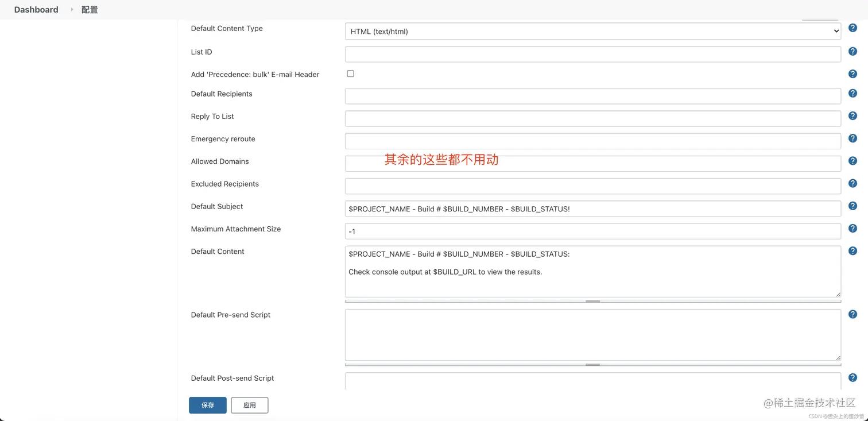Grab the Default Content resize handle bar
868x421 pixels.
(x=593, y=301)
